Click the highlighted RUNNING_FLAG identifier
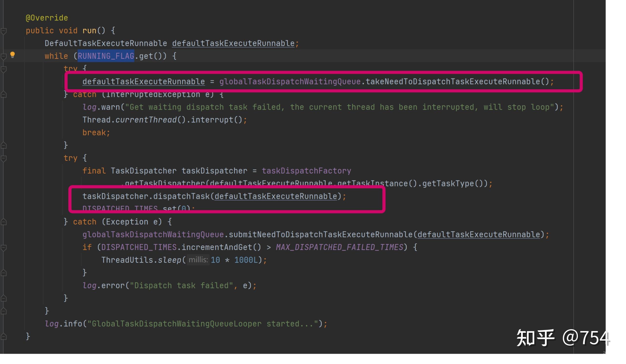The height and width of the screenshot is (364, 626). (106, 56)
